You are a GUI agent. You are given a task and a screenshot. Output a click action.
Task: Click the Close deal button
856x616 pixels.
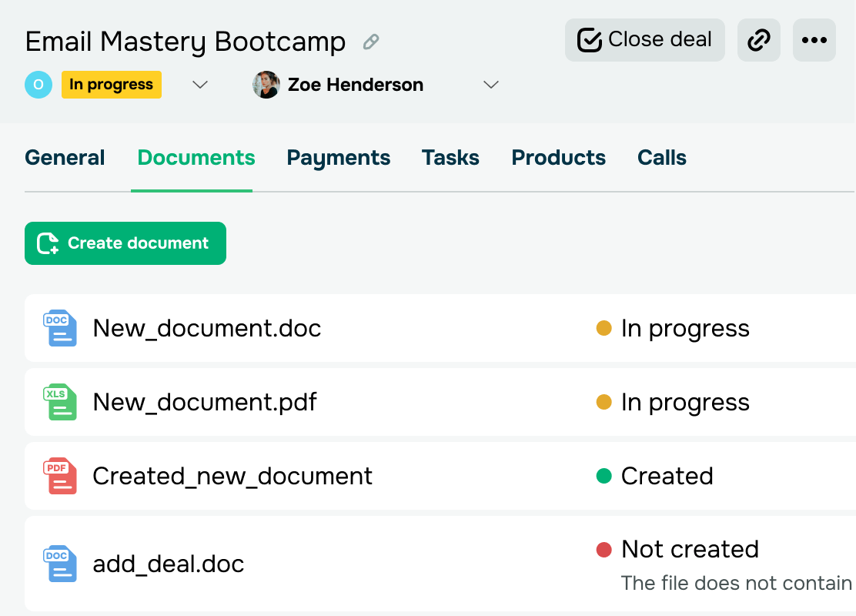(x=645, y=40)
